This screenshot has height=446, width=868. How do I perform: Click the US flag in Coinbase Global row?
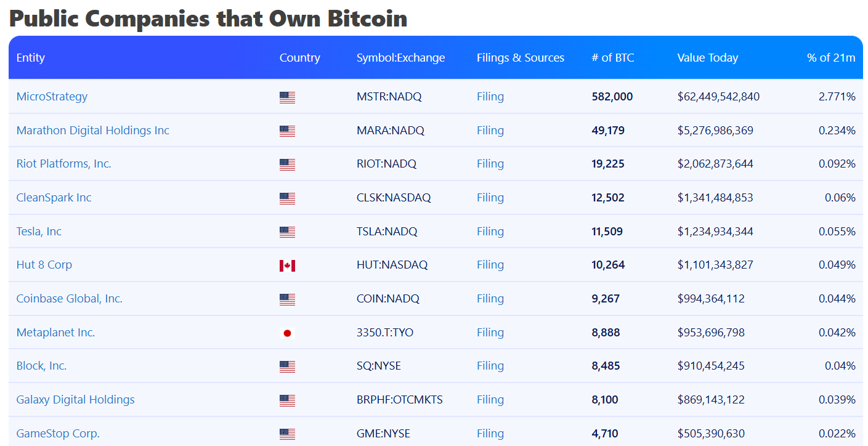pyautogui.click(x=287, y=299)
